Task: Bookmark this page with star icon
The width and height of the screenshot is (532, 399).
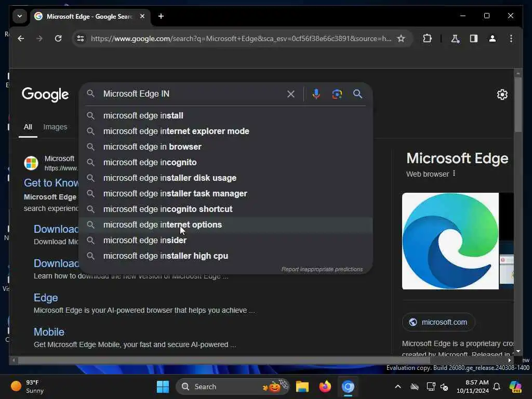Action: point(401,38)
